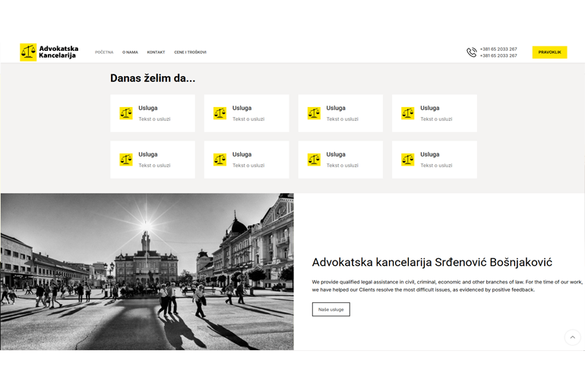The image size is (585, 392).
Task: Click the scroll-to-top arrow button
Action: coord(572,337)
